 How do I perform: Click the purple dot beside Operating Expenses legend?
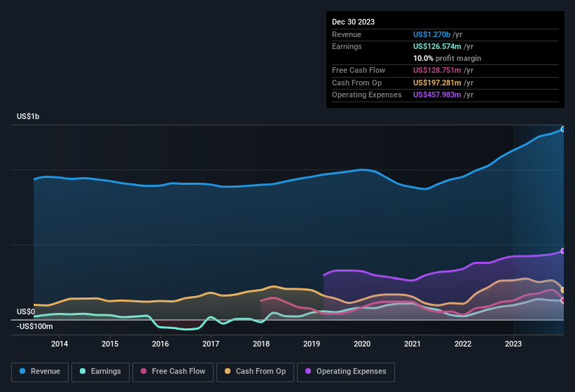coord(308,372)
